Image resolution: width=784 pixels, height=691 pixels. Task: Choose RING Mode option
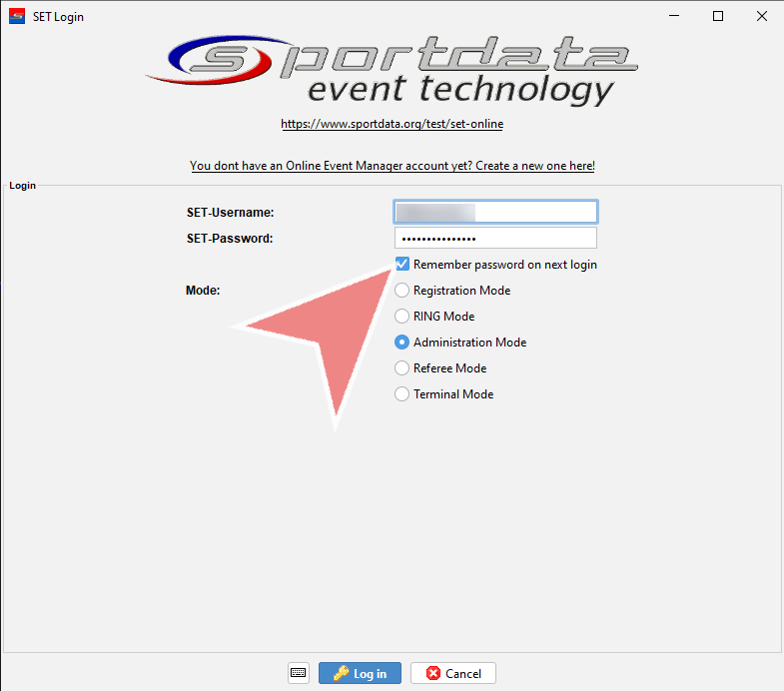[x=402, y=317]
